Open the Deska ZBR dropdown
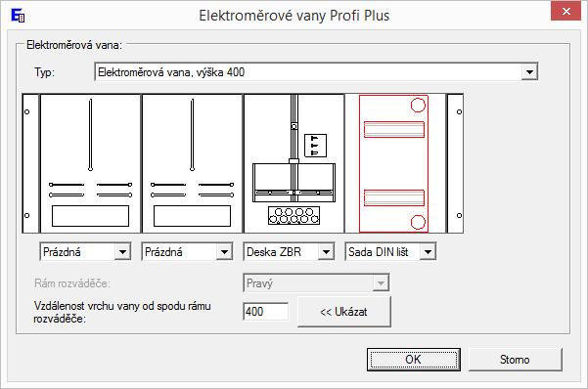Image resolution: width=588 pixels, height=389 pixels. pos(326,252)
